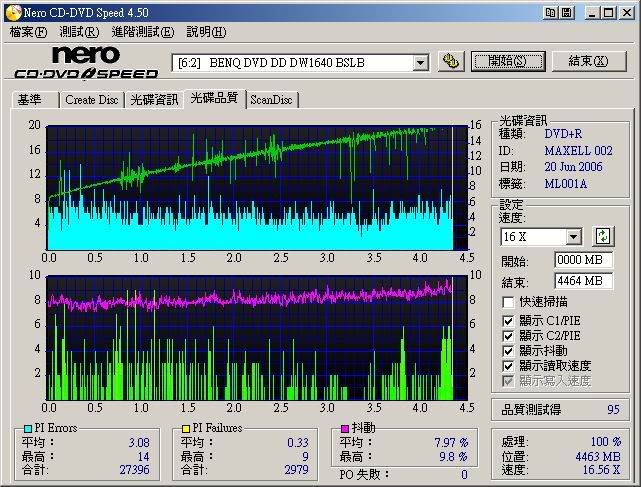
Task: Minimize the Nero CD-DVD Speed window
Action: 592,13
